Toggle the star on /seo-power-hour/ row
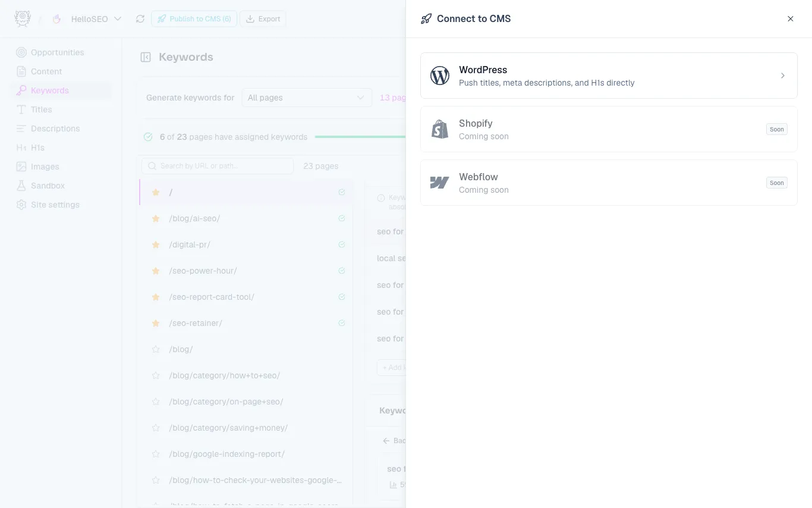Image resolution: width=812 pixels, height=508 pixels. coord(156,271)
